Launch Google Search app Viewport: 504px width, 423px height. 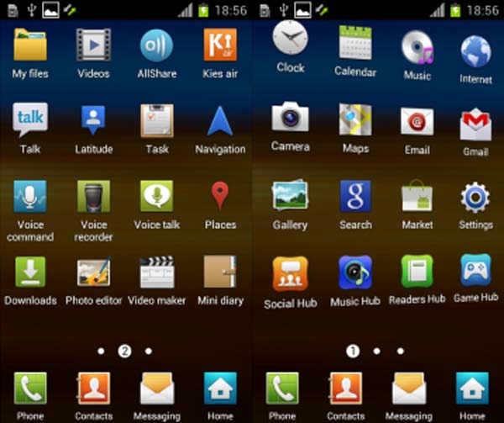(355, 196)
